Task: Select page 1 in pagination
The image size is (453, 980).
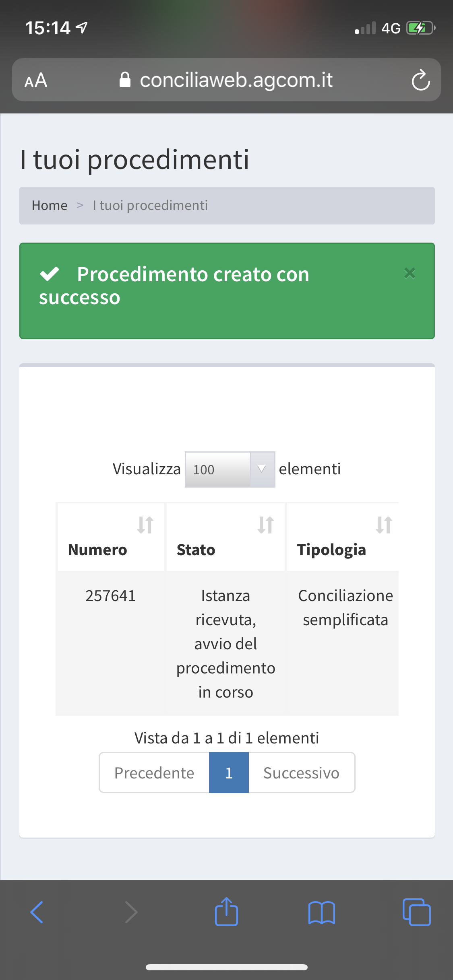Action: (229, 773)
